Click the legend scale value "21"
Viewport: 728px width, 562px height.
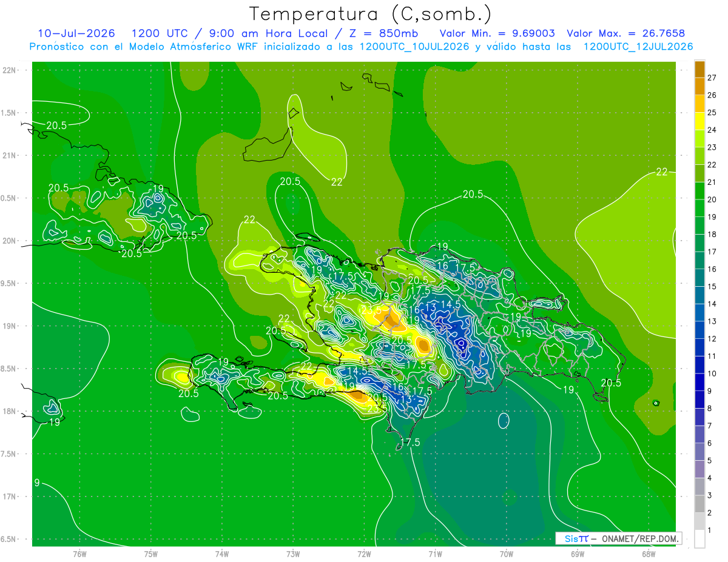712,182
